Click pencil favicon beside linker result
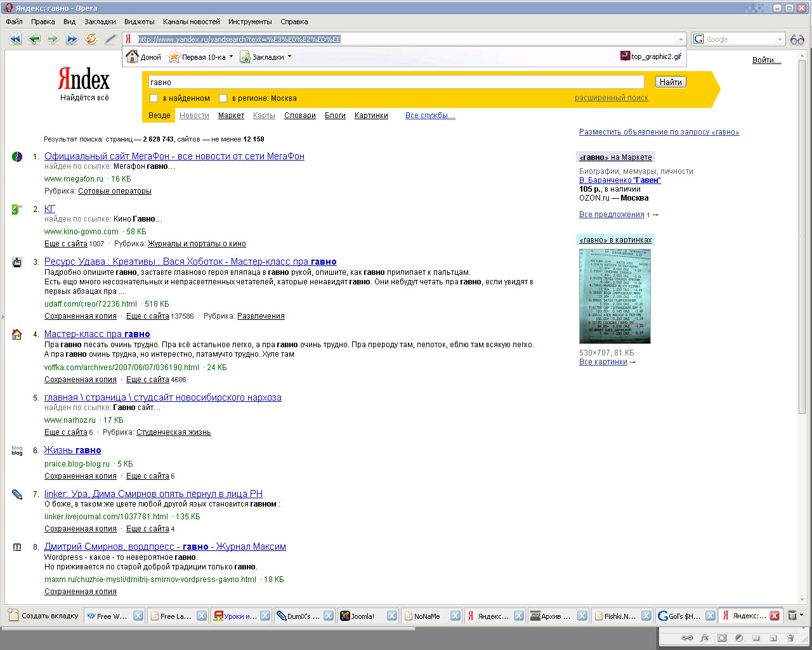Screen dimensions: 812x650 pos(17,494)
